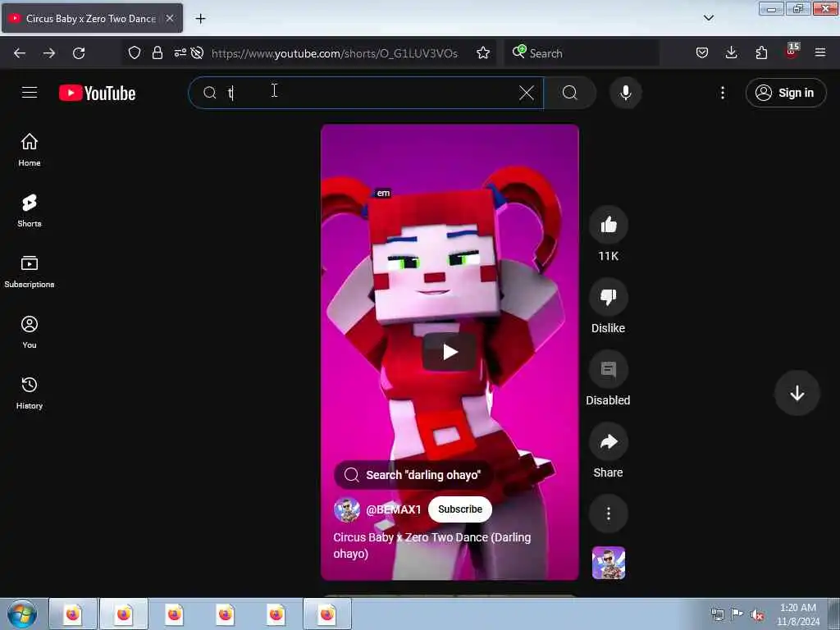Viewport: 840px width, 630px height.
Task: Open tracking protection shield panel
Action: pyautogui.click(x=135, y=53)
